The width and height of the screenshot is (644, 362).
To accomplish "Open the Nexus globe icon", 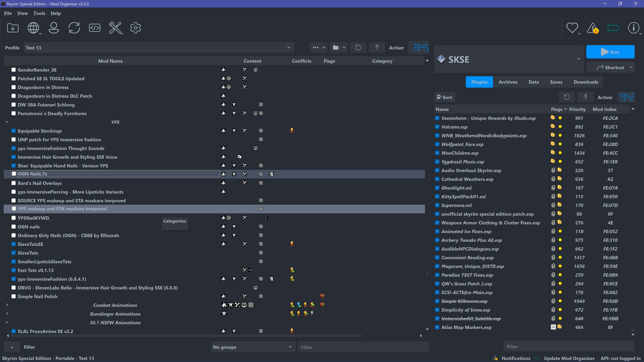I will click(x=33, y=28).
